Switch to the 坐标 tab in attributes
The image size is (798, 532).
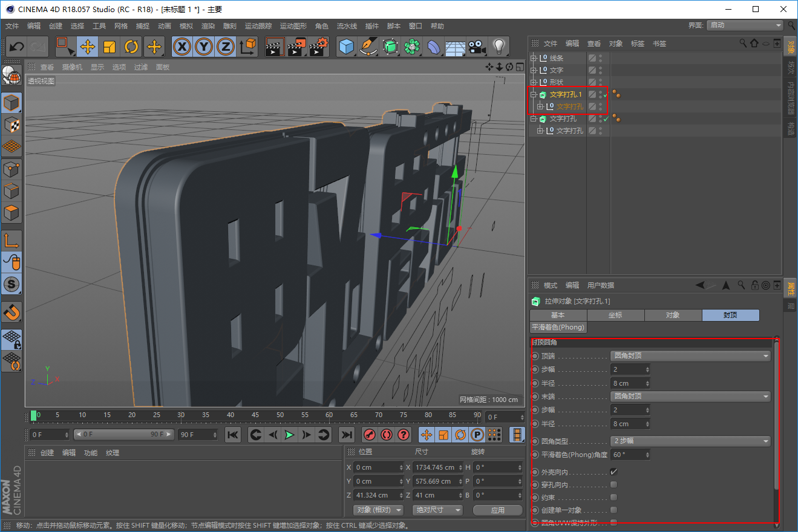click(x=616, y=315)
